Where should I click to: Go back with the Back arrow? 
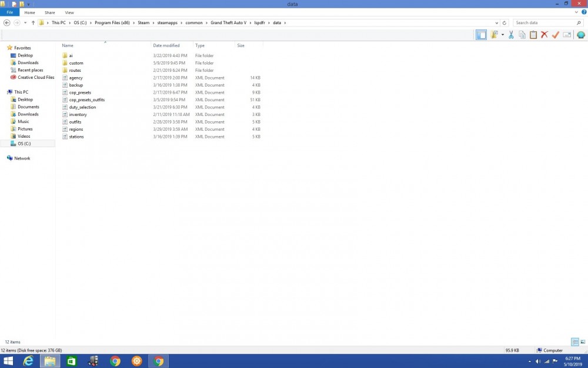click(x=6, y=22)
